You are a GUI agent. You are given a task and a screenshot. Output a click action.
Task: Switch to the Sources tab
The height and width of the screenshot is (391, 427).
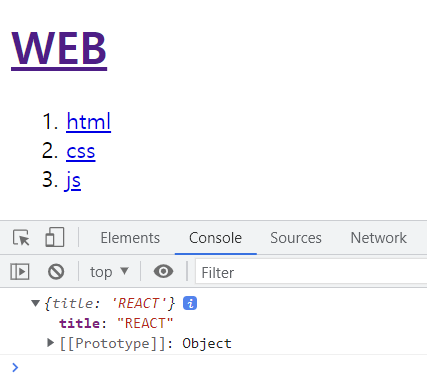296,238
